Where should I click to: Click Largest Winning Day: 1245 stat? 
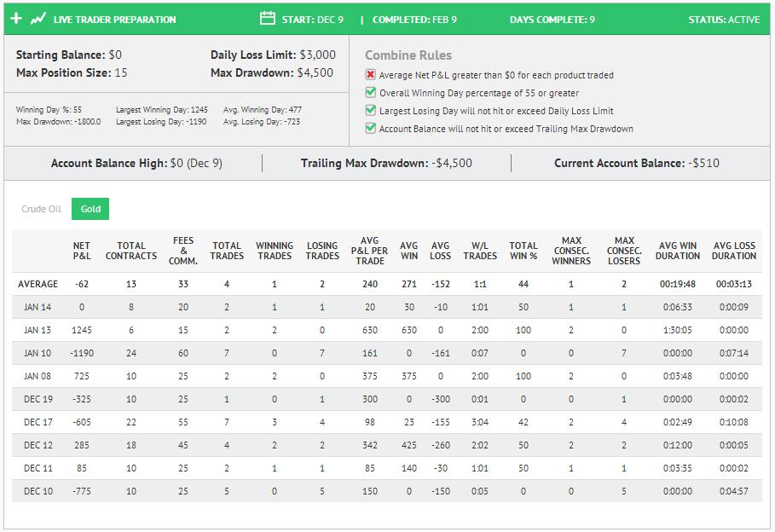pyautogui.click(x=162, y=110)
